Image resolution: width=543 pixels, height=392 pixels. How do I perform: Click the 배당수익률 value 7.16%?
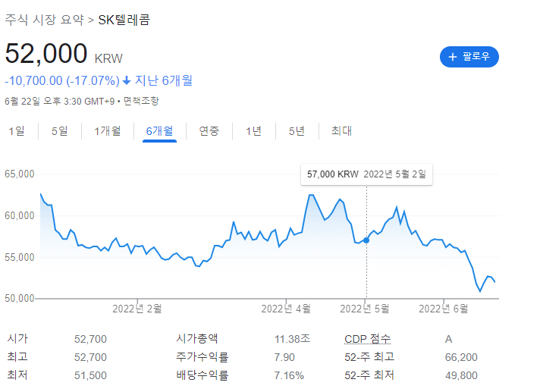click(289, 375)
